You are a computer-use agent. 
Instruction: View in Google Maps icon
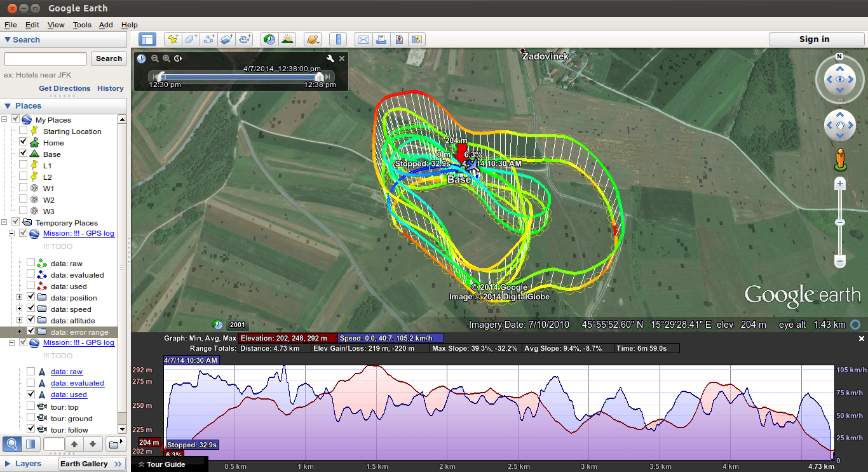[399, 39]
